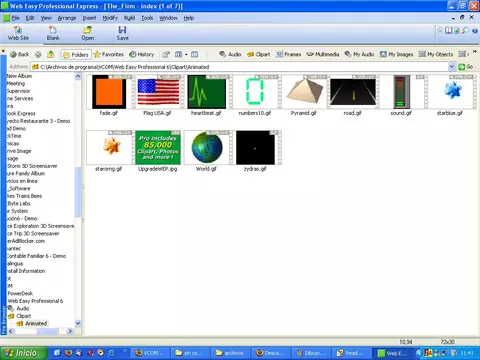Open the Frames shortcut
Image resolution: width=480 pixels, height=360 pixels.
tap(289, 54)
